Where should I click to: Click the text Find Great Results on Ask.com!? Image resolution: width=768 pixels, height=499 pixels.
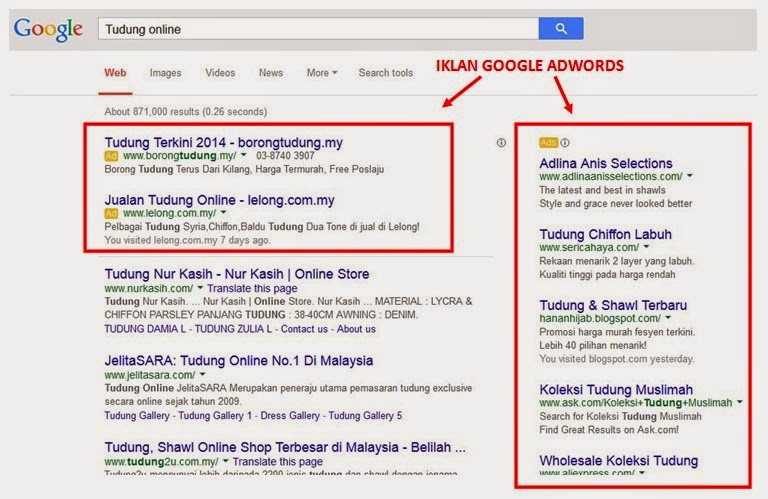[609, 430]
